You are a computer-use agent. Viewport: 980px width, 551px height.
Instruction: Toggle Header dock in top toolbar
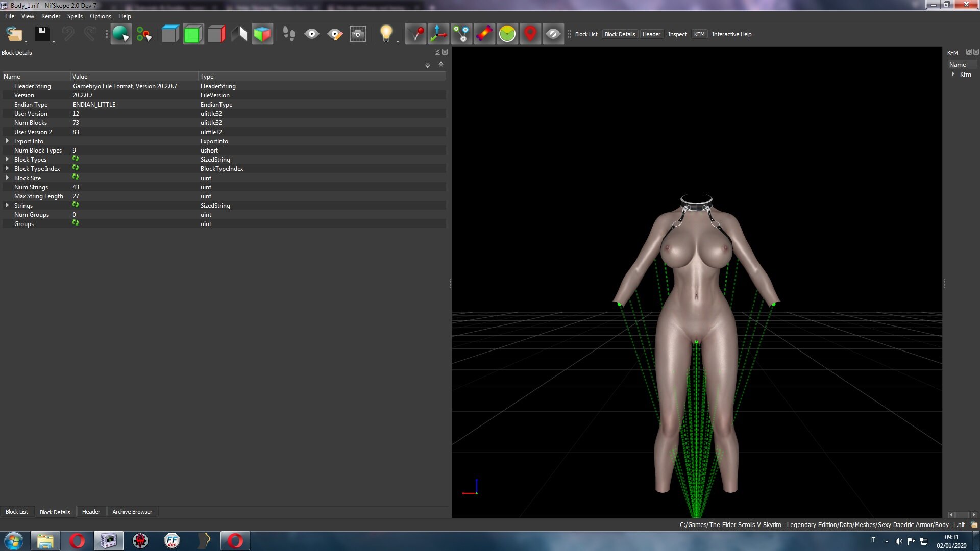click(651, 34)
